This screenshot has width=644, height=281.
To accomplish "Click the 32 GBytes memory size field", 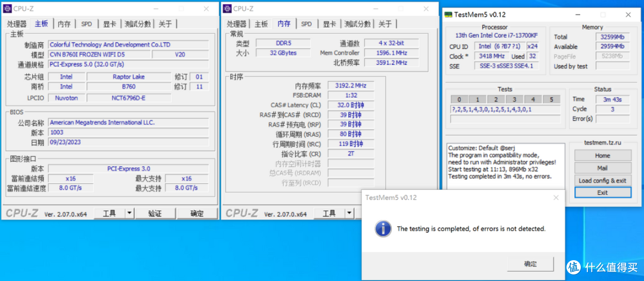I will (x=283, y=53).
